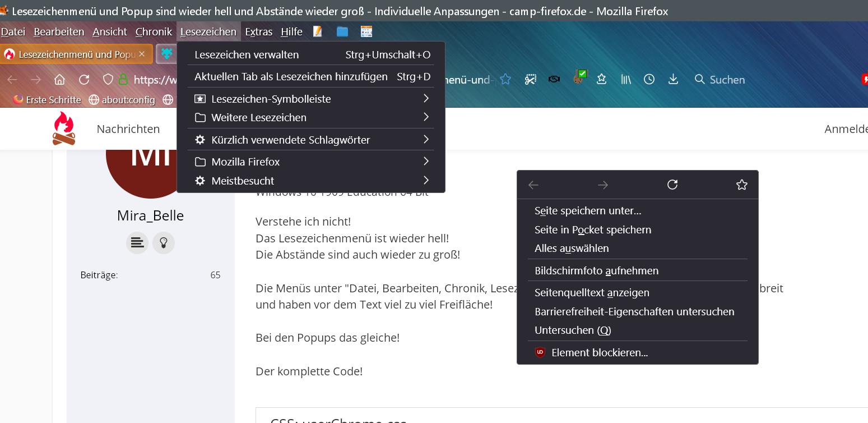Open the Extras menu
Screen dimensions: 868x423
tap(259, 32)
